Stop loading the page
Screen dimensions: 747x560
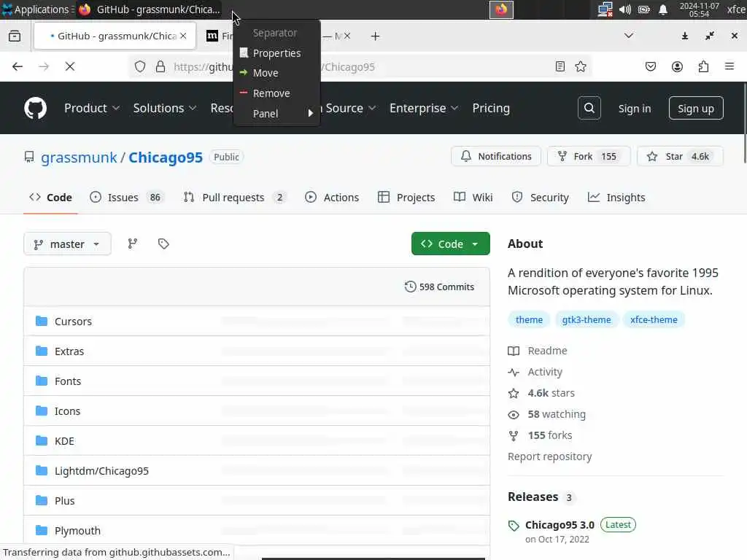(69, 66)
